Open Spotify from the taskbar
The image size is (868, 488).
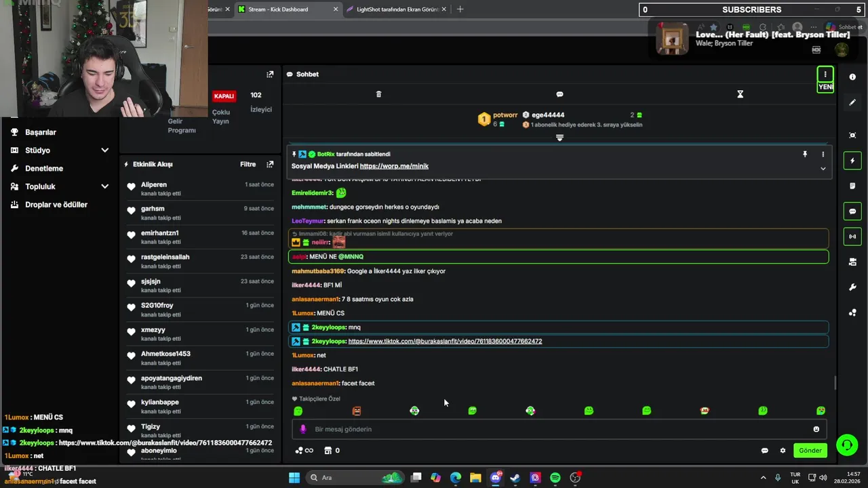coord(555,478)
